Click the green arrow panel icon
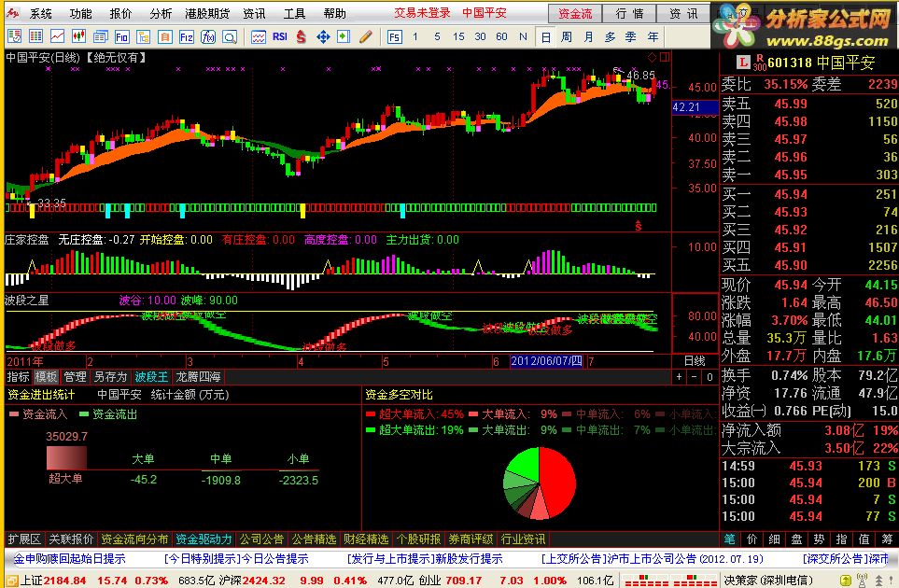 pos(344,36)
